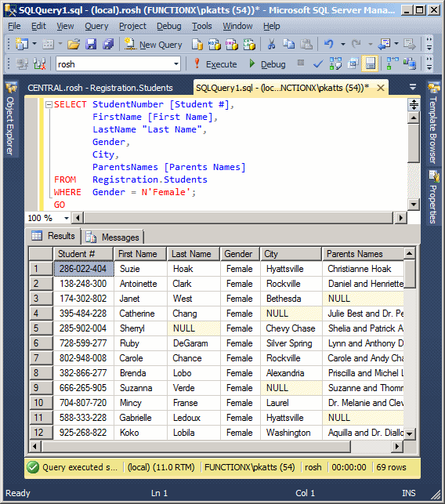Open the Query menu
445x504 pixels.
tap(96, 26)
